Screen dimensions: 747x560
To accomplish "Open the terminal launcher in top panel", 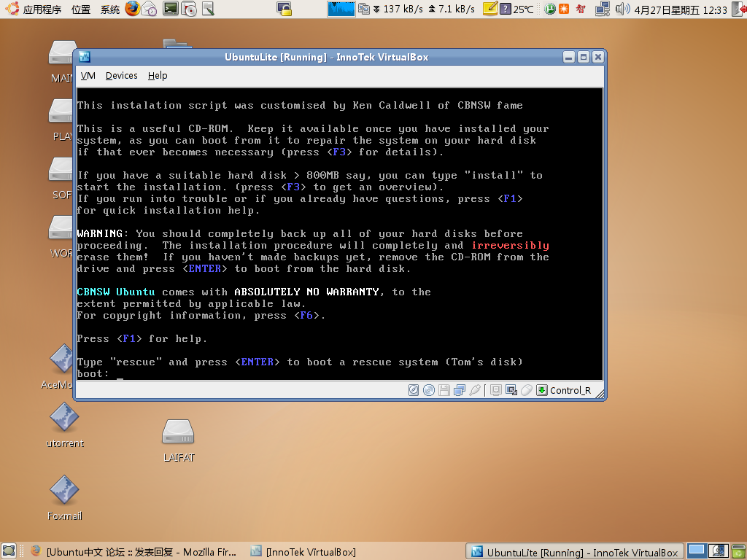I will pyautogui.click(x=171, y=9).
